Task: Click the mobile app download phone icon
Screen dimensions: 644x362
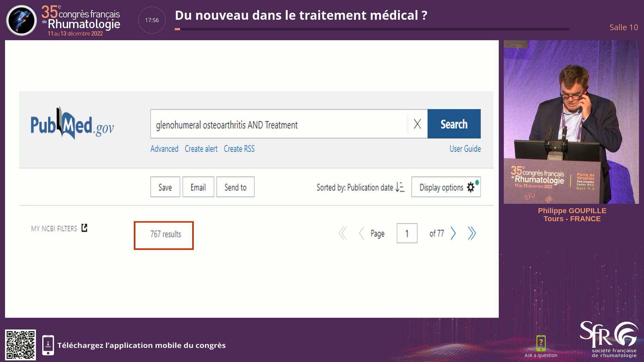Action: pos(48,345)
